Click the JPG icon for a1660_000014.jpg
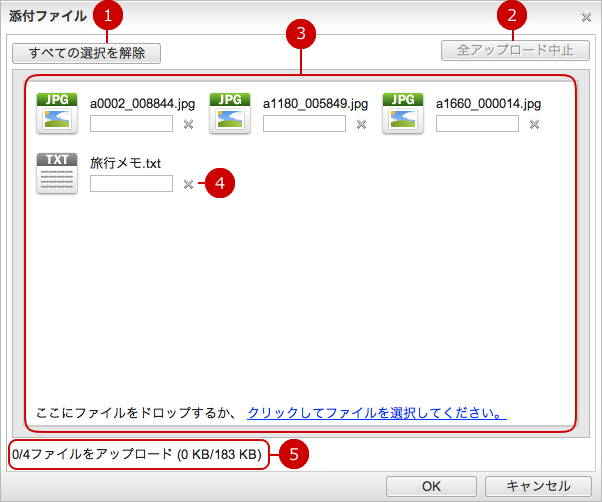Image resolution: width=602 pixels, height=502 pixels. point(403,113)
